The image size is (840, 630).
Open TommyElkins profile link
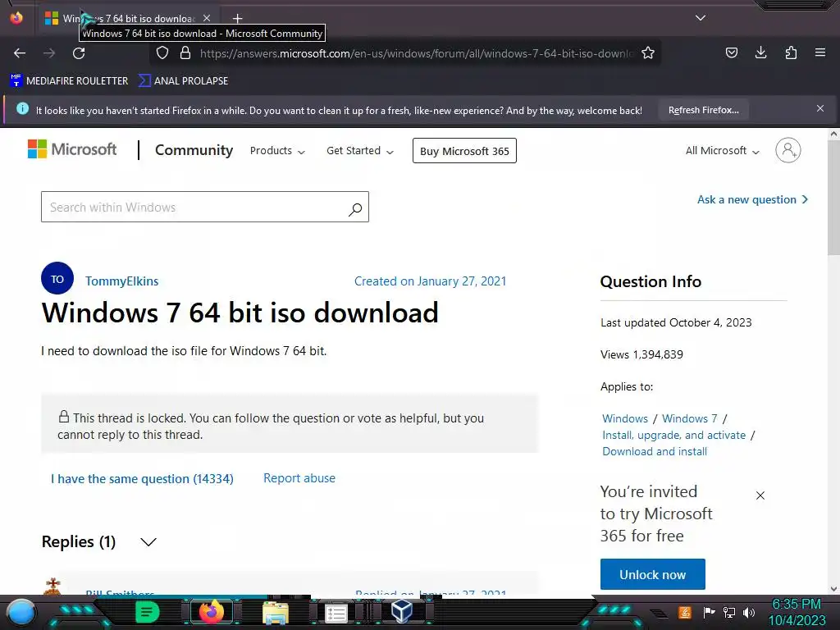(121, 281)
